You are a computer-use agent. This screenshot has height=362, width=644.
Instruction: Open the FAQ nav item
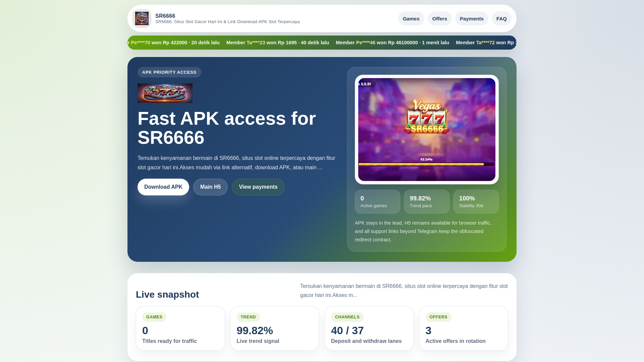click(x=501, y=18)
